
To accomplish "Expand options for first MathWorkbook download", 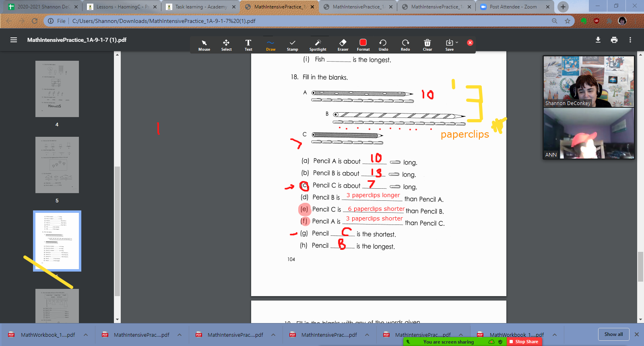I will [x=86, y=335].
